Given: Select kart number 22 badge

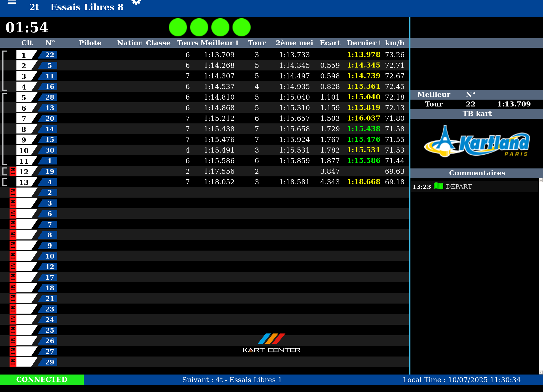Looking at the screenshot, I should (49, 55).
